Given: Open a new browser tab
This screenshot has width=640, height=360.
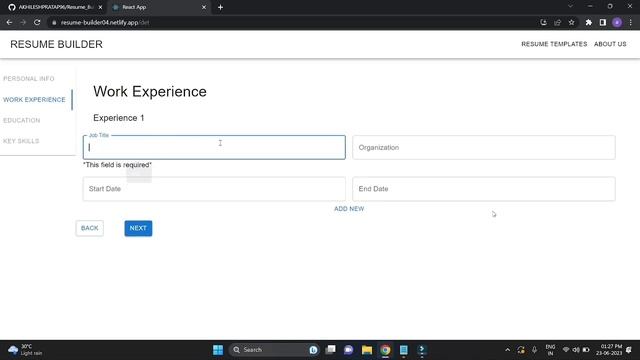Looking at the screenshot, I should pyautogui.click(x=220, y=7).
